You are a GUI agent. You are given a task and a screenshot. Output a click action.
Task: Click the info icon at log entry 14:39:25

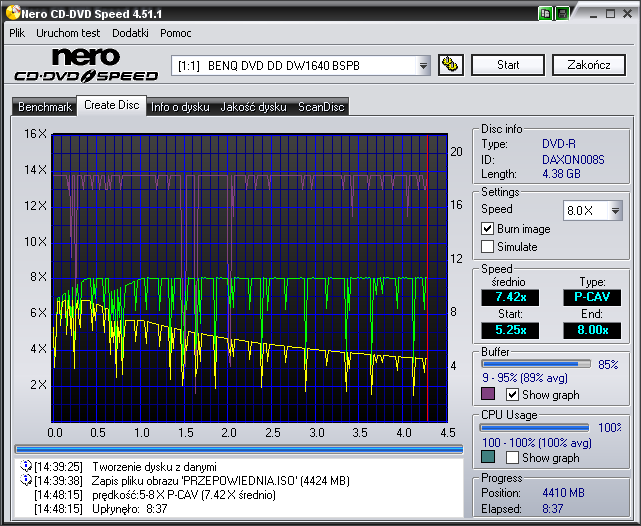pos(26,466)
